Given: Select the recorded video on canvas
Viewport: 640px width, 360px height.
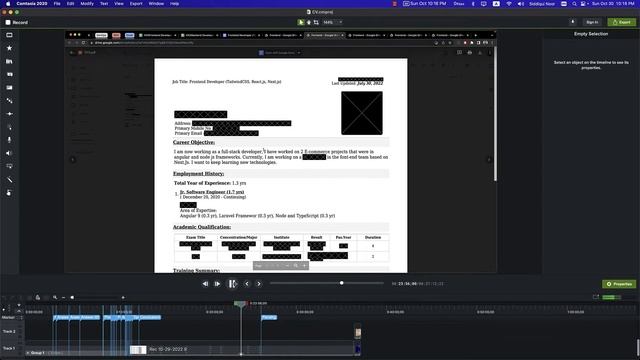Looking at the screenshot, I should 280,152.
